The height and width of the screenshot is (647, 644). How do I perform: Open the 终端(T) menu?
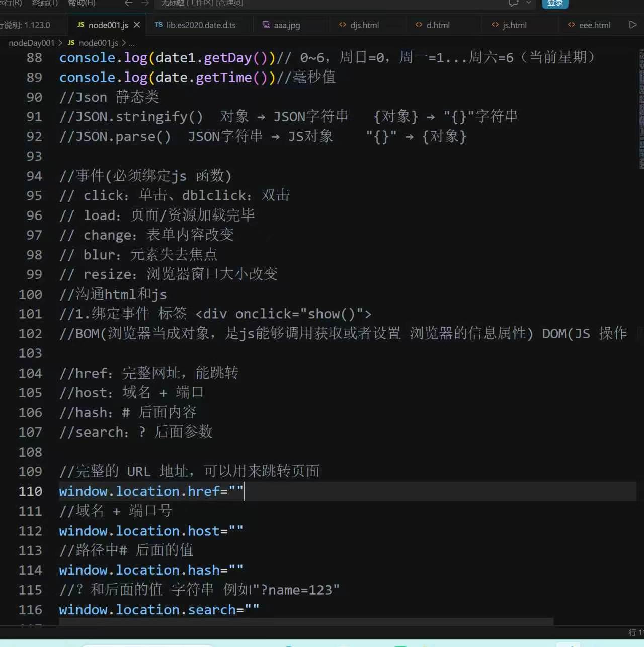[45, 3]
